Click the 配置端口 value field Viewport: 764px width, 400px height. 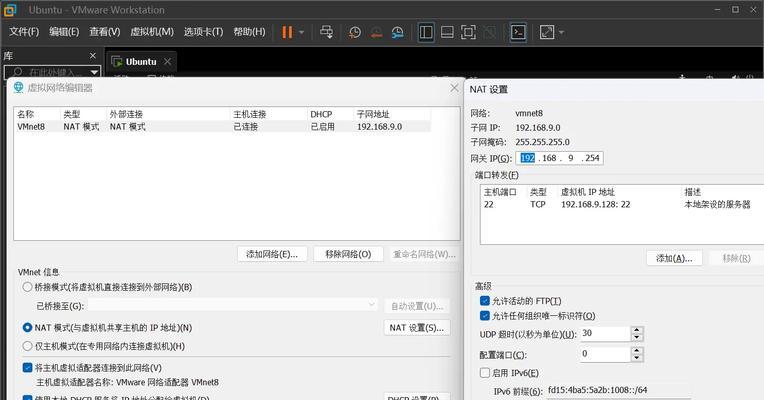point(605,354)
